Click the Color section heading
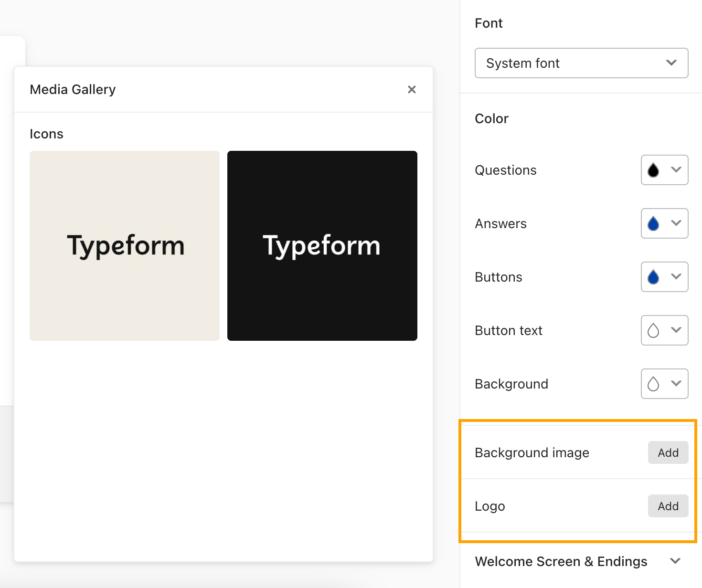702x588 pixels. (x=491, y=118)
